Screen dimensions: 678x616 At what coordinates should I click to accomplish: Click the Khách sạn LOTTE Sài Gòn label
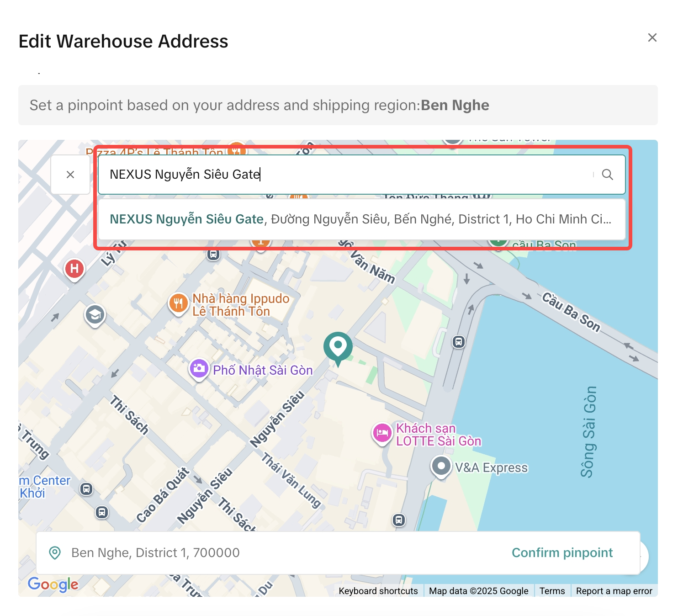click(x=439, y=435)
